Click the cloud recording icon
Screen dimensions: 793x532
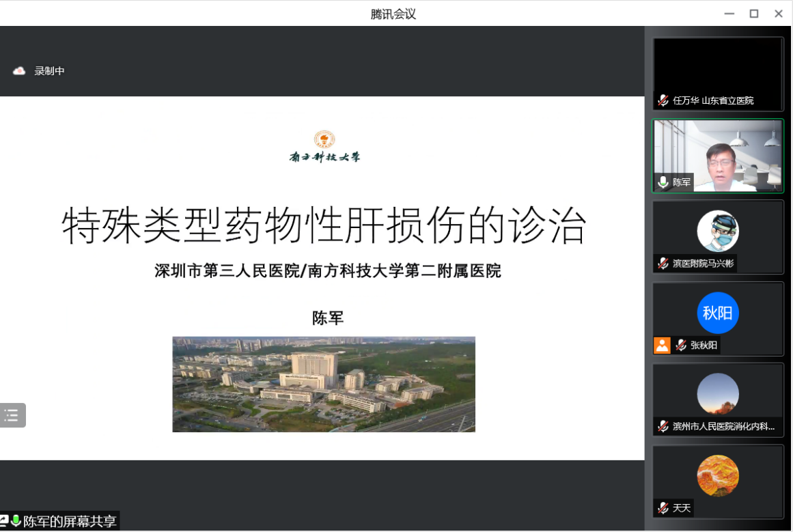(x=19, y=71)
